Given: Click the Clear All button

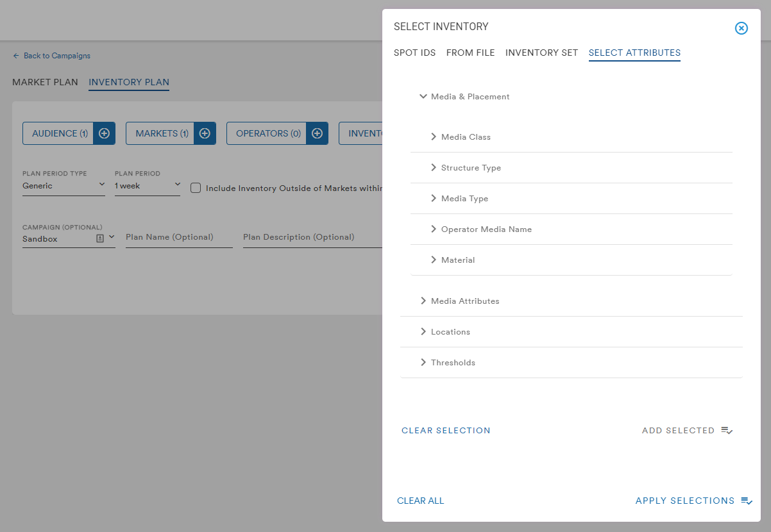Looking at the screenshot, I should [420, 501].
